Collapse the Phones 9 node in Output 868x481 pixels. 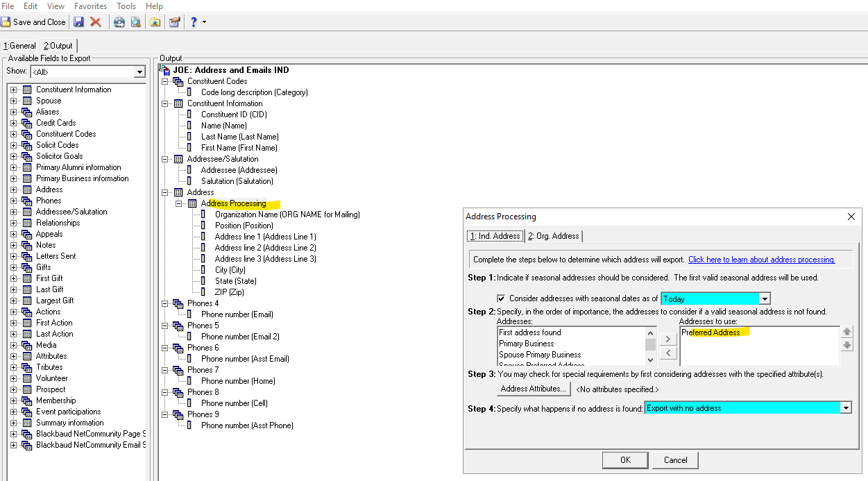click(165, 414)
